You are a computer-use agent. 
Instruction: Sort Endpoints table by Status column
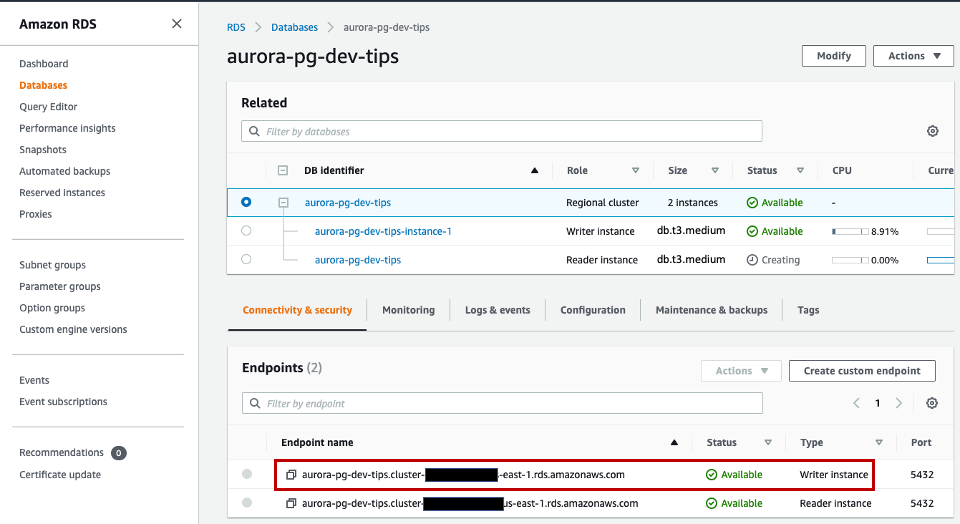click(768, 443)
